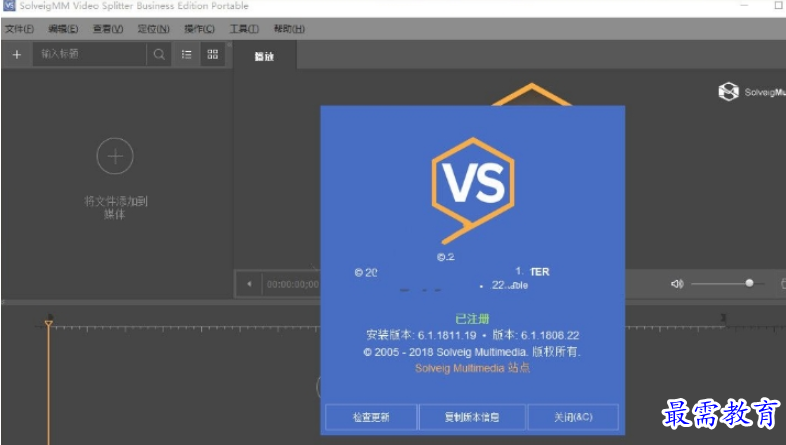Image resolution: width=786 pixels, height=445 pixels.
Task: Open the 定位(N) menu
Action: coord(153,29)
